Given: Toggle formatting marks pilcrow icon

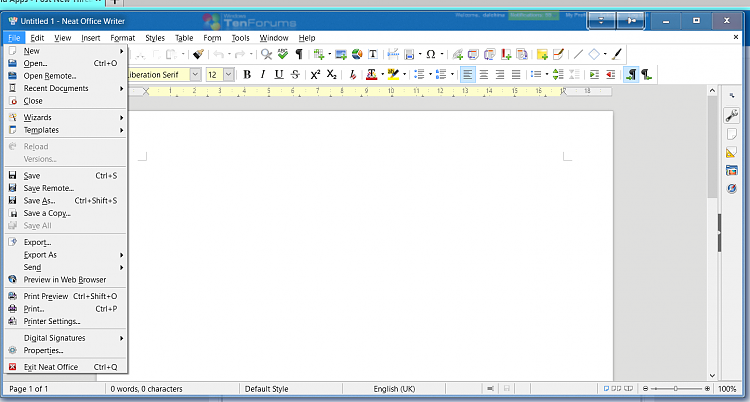Looking at the screenshot, I should (299, 54).
